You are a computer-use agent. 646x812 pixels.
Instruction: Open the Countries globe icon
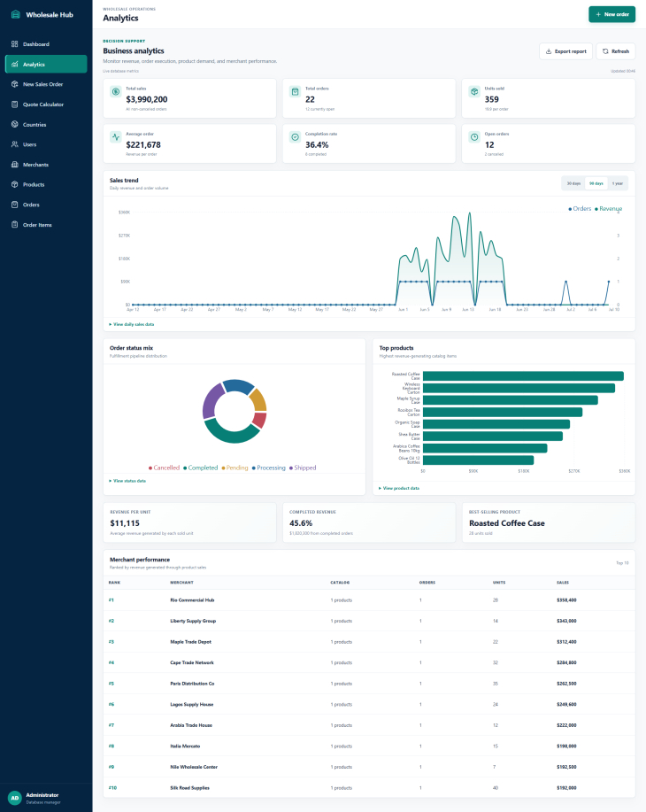(14, 124)
